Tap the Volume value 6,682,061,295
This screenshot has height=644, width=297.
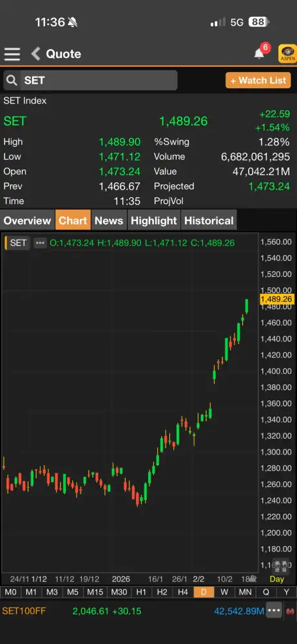(256, 156)
